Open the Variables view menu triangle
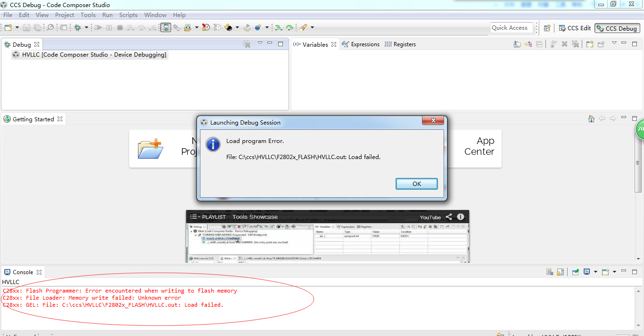The width and height of the screenshot is (644, 336). (x=614, y=43)
